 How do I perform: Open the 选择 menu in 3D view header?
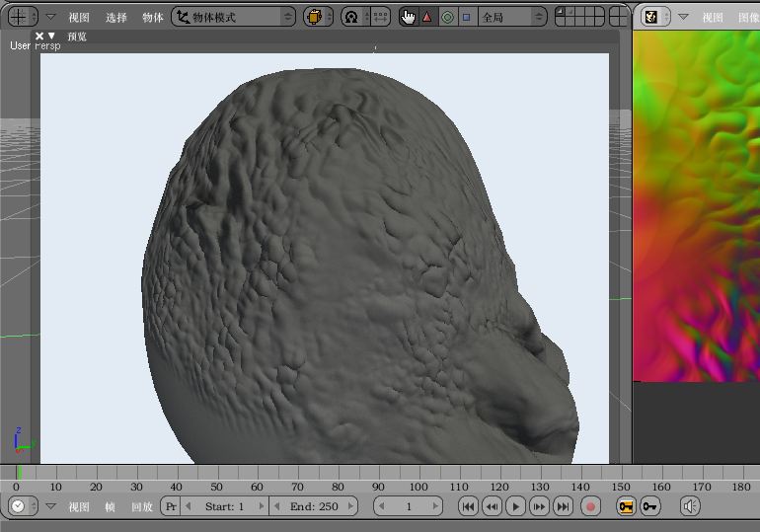coord(115,18)
